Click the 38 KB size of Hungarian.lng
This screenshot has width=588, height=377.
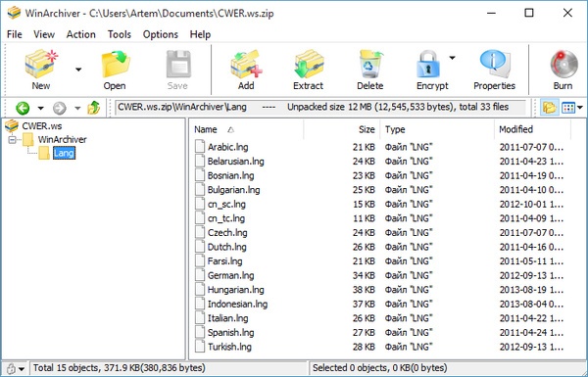coord(364,290)
